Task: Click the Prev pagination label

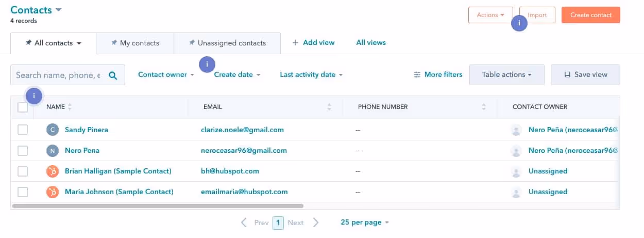Action: (261, 223)
